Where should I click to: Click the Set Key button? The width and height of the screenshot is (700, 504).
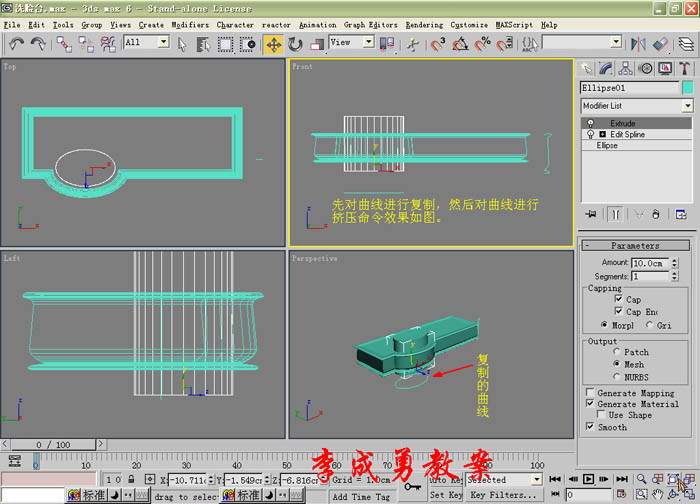click(446, 495)
